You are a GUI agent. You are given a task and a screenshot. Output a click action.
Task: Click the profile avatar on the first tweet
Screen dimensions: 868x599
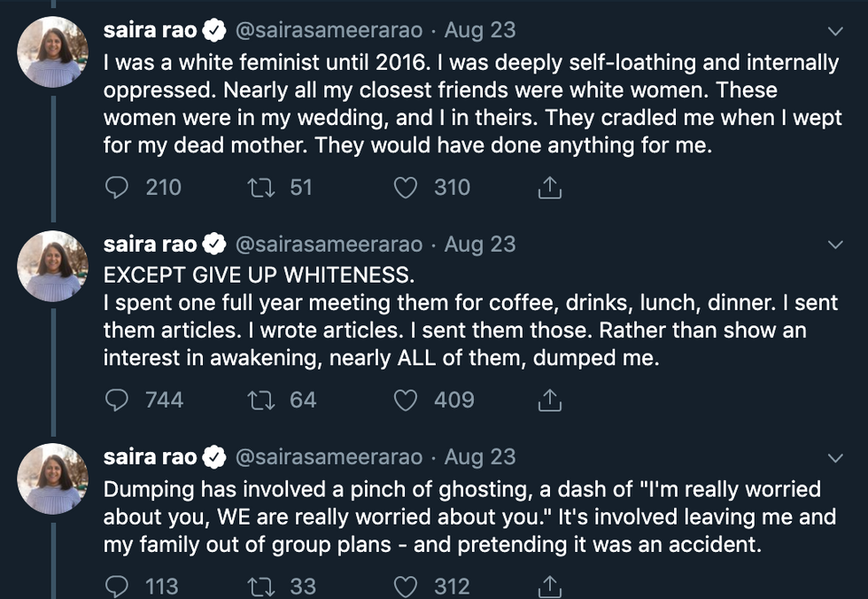coord(54,51)
